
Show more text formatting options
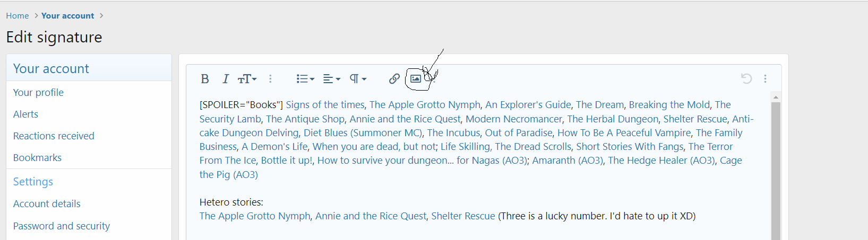[270, 79]
